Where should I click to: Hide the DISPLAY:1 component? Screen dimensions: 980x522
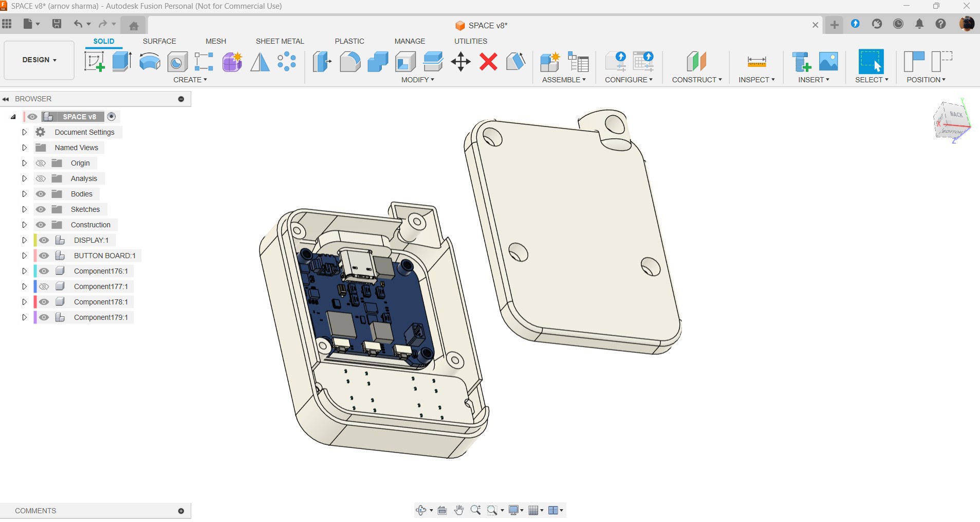(x=44, y=240)
